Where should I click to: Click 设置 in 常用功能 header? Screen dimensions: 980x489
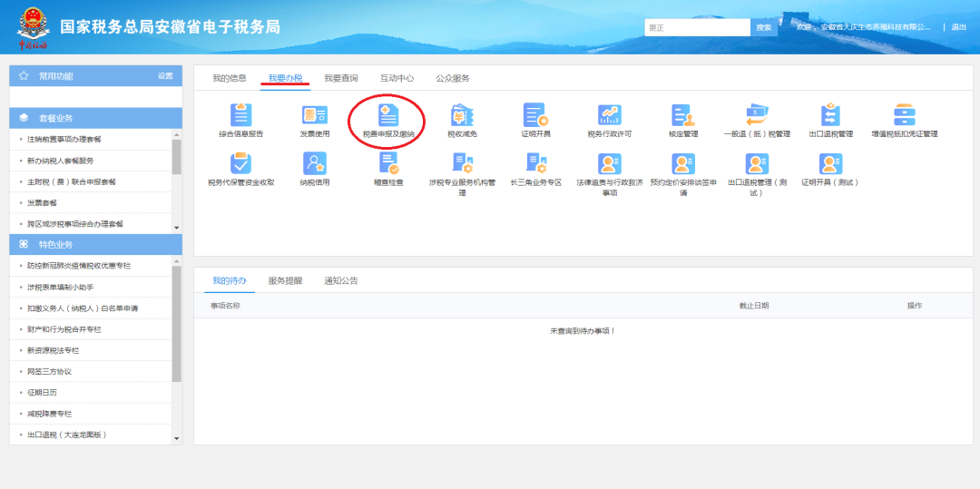165,75
